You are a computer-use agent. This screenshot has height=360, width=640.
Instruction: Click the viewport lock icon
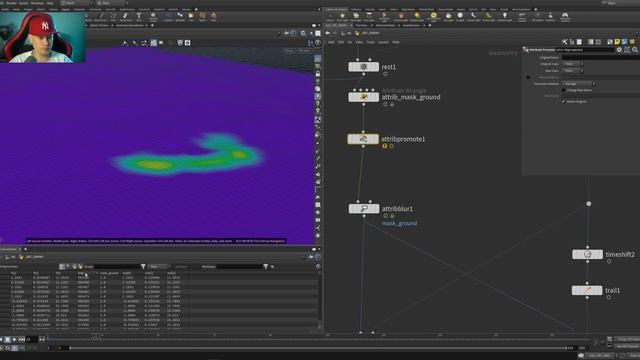point(318,74)
